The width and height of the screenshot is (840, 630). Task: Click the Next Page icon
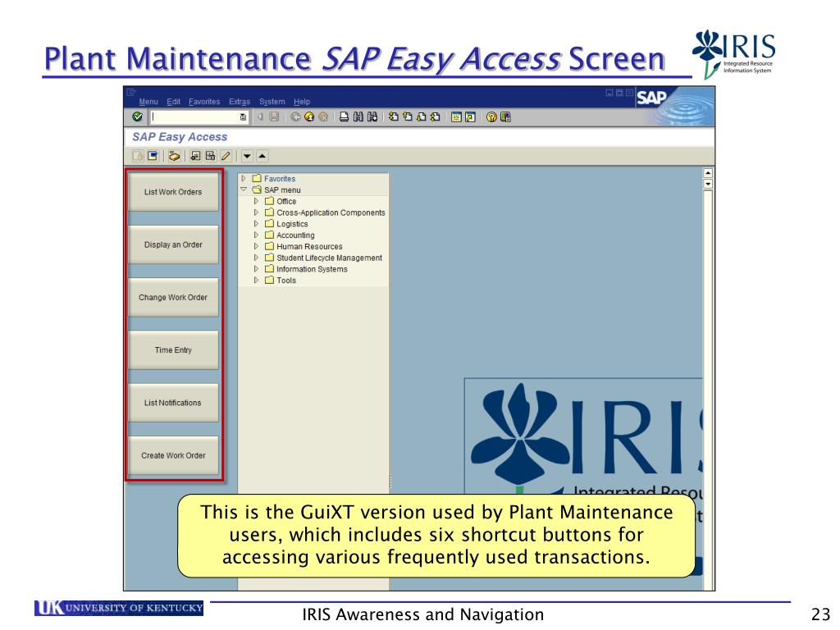click(422, 116)
